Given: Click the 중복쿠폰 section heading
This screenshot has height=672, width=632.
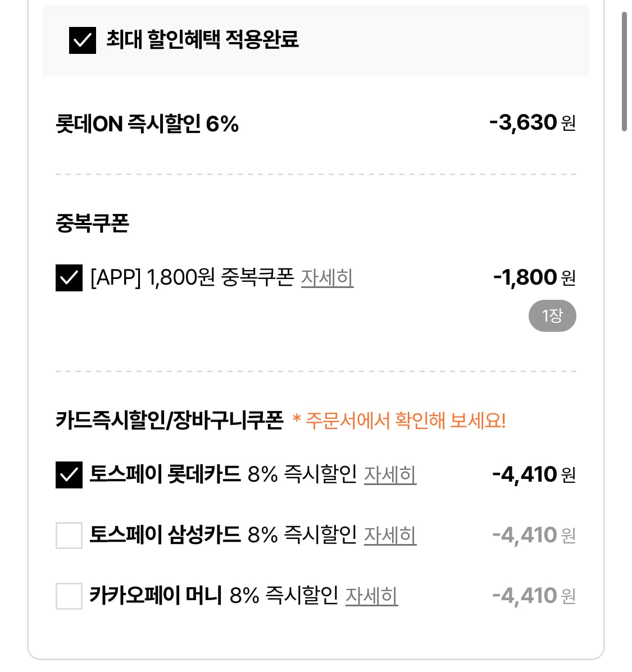Looking at the screenshot, I should [x=93, y=223].
